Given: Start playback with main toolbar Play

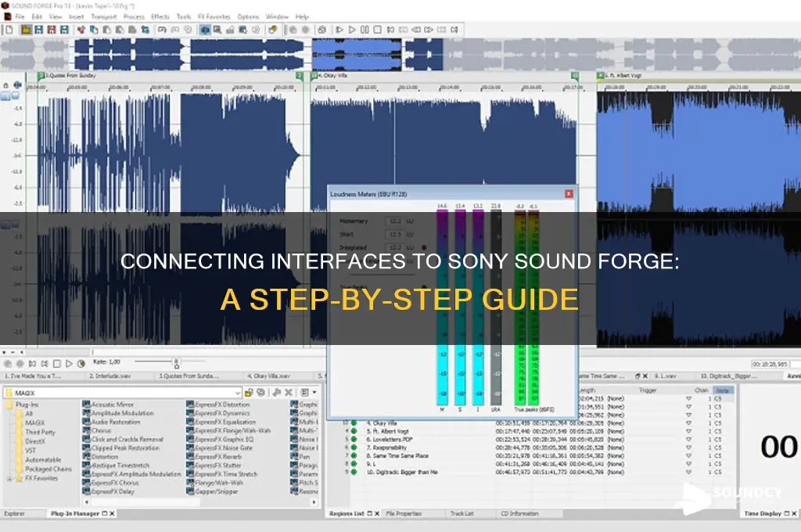Looking at the screenshot, I should point(352,30).
